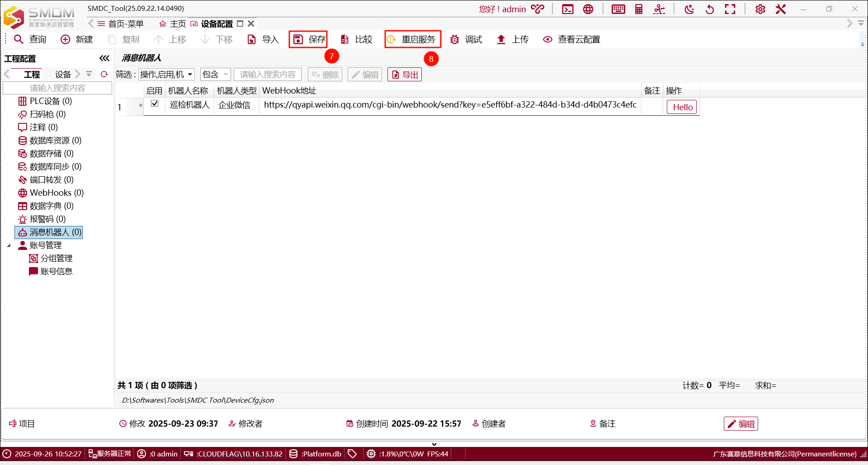Open 账号信息 under 账号管理
The width and height of the screenshot is (868, 465).
click(51, 272)
